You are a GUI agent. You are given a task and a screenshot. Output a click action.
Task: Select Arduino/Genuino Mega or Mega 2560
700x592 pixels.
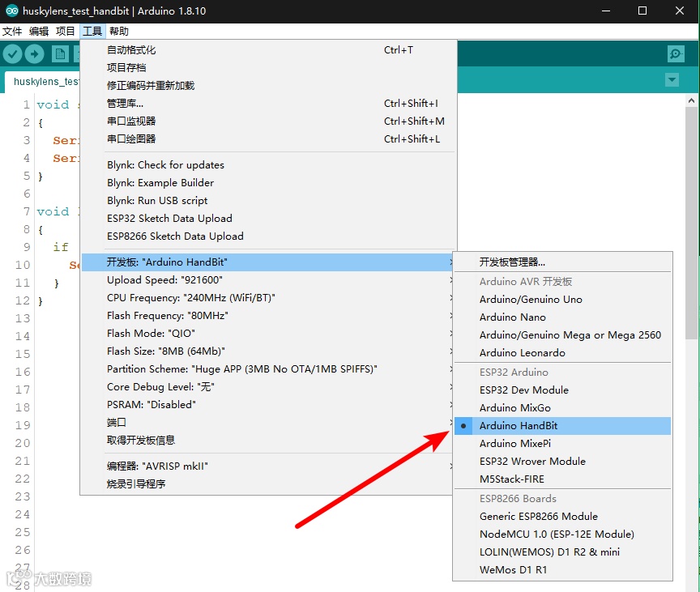coord(562,335)
